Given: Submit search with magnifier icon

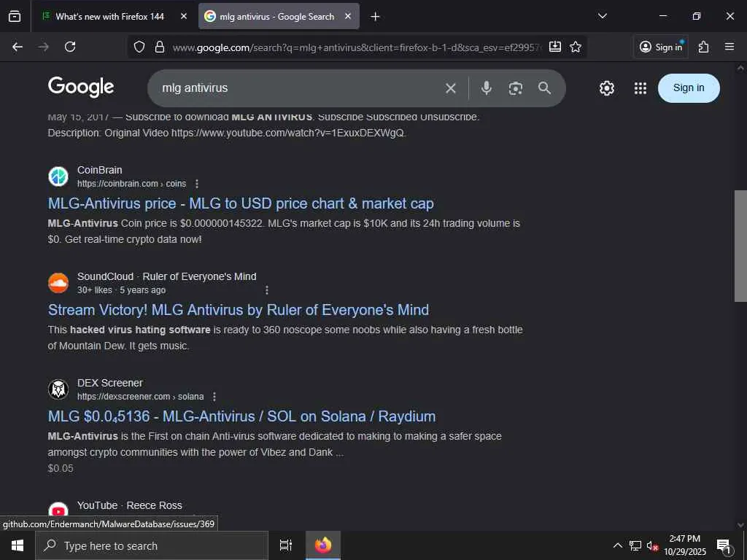Looking at the screenshot, I should 544,88.
